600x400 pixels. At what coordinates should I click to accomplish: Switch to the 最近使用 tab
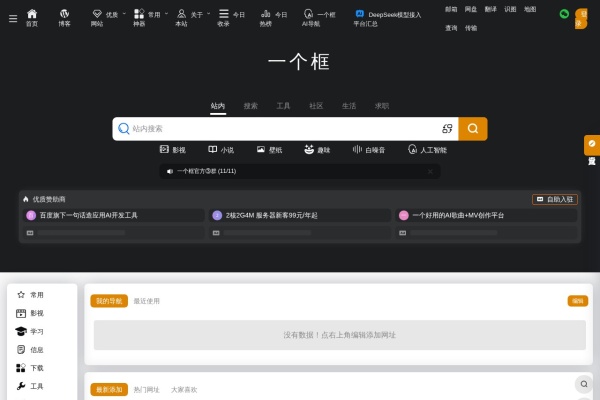click(x=147, y=301)
